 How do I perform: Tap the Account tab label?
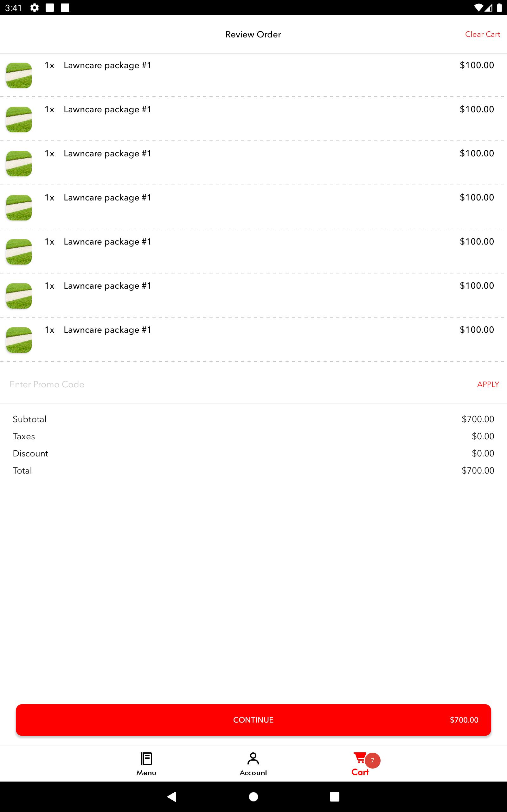point(253,772)
